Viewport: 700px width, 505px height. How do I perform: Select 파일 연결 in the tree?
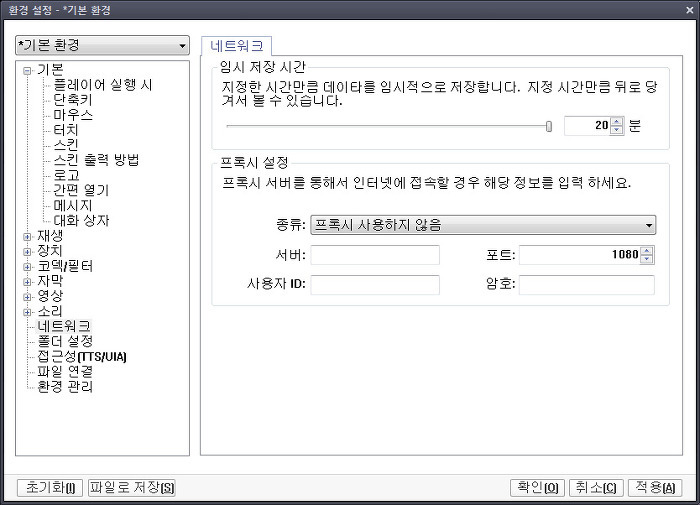65,371
